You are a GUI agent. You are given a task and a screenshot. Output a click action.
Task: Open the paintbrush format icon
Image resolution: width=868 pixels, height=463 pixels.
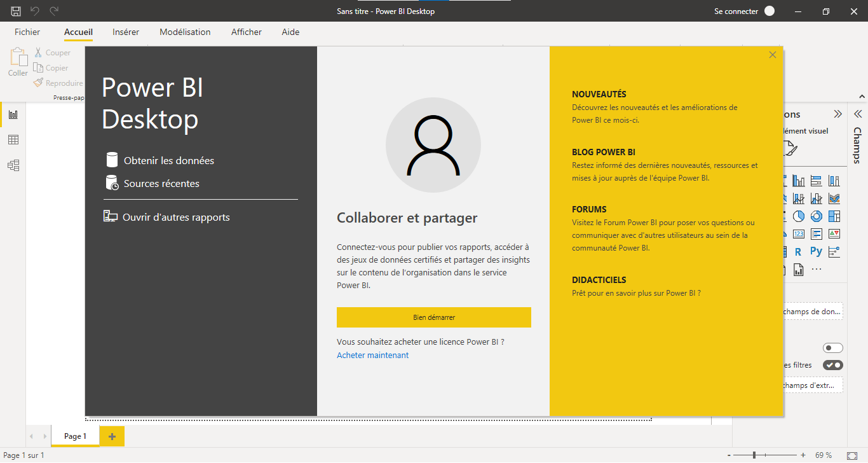coord(790,149)
